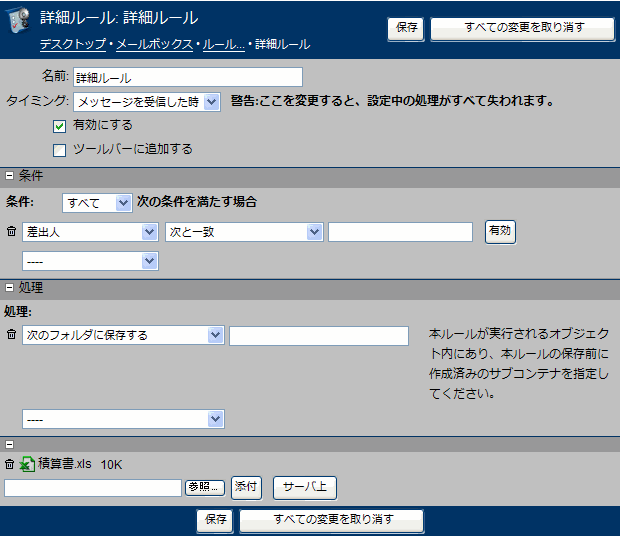
Task: Click the top 保存 button
Action: pos(407,28)
